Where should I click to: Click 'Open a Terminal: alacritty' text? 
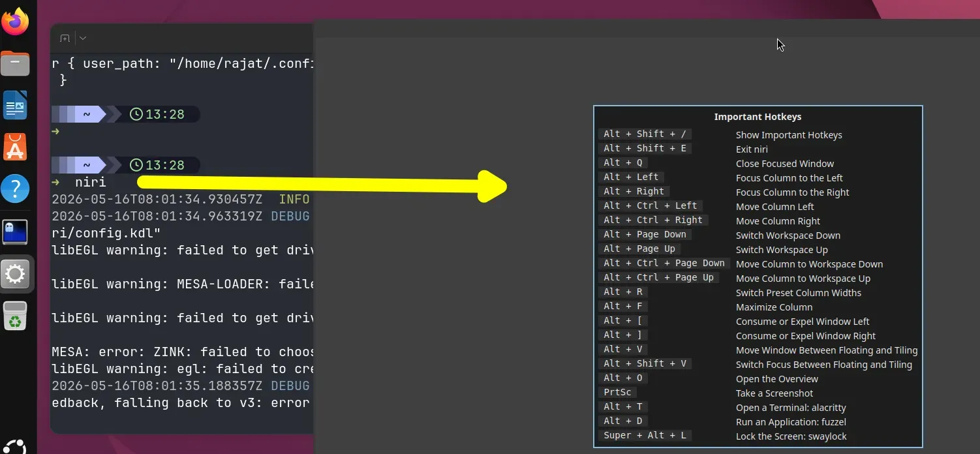tap(791, 408)
